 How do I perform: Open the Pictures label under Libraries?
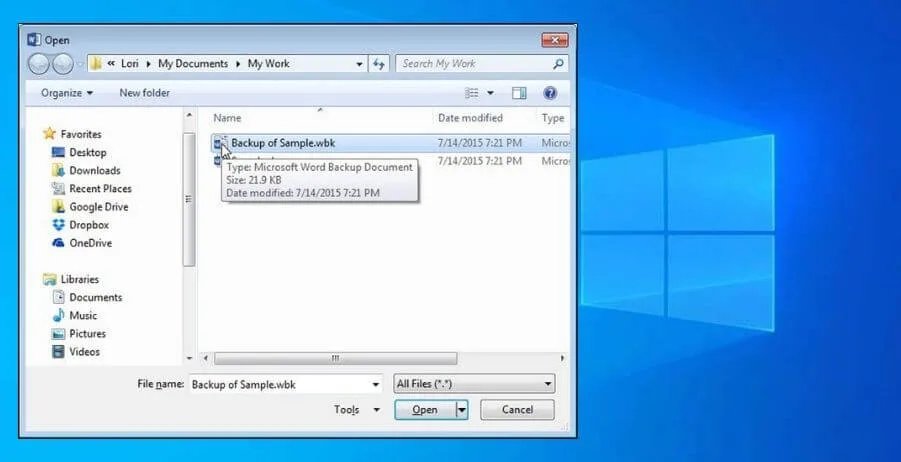point(87,333)
